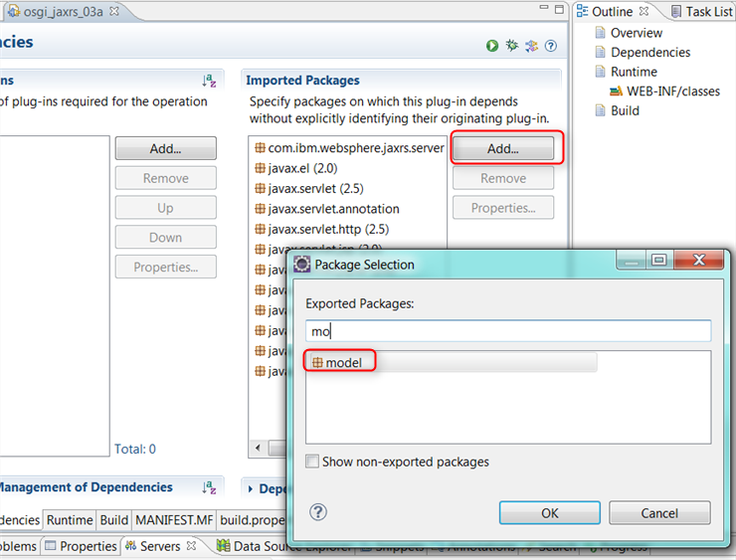Open the Runtime editor tab
Viewport: 736px width, 560px height.
[70, 520]
